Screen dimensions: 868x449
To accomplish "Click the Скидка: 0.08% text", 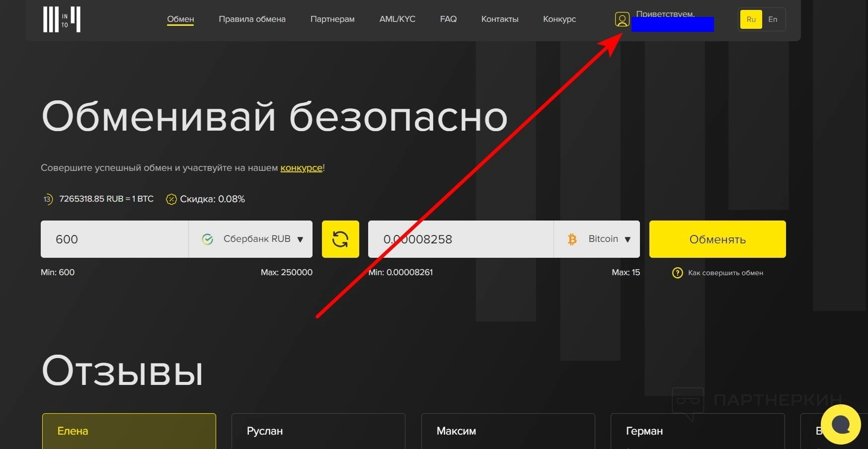I will (x=212, y=199).
